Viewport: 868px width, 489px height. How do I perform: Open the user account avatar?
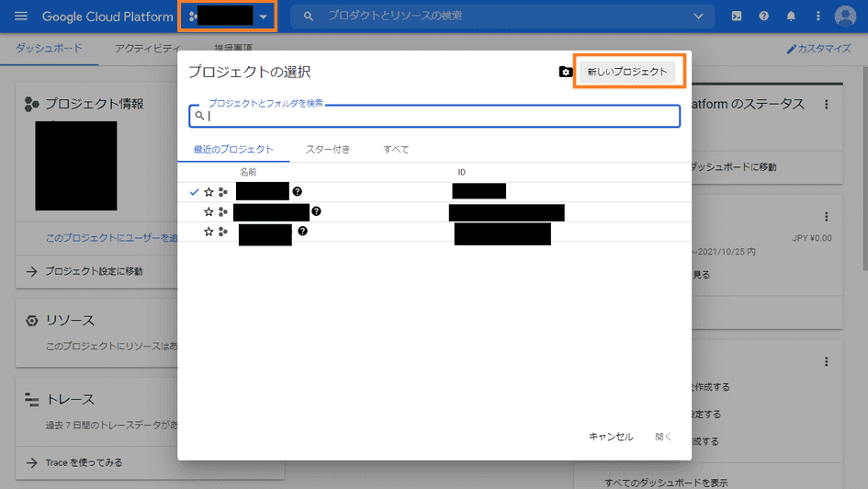click(845, 16)
